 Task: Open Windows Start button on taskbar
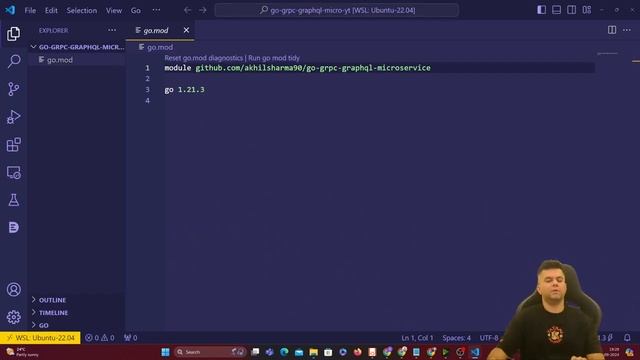coord(165,352)
